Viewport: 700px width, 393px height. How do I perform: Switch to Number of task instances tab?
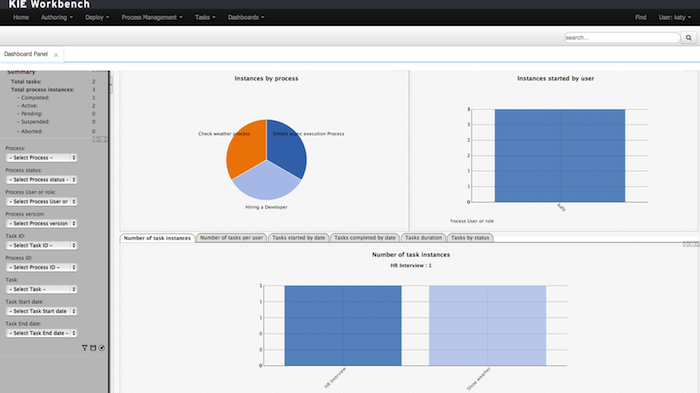[x=157, y=238]
